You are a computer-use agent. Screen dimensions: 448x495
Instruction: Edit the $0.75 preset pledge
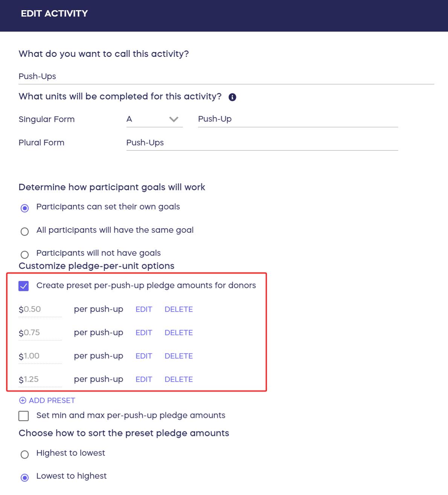click(144, 333)
